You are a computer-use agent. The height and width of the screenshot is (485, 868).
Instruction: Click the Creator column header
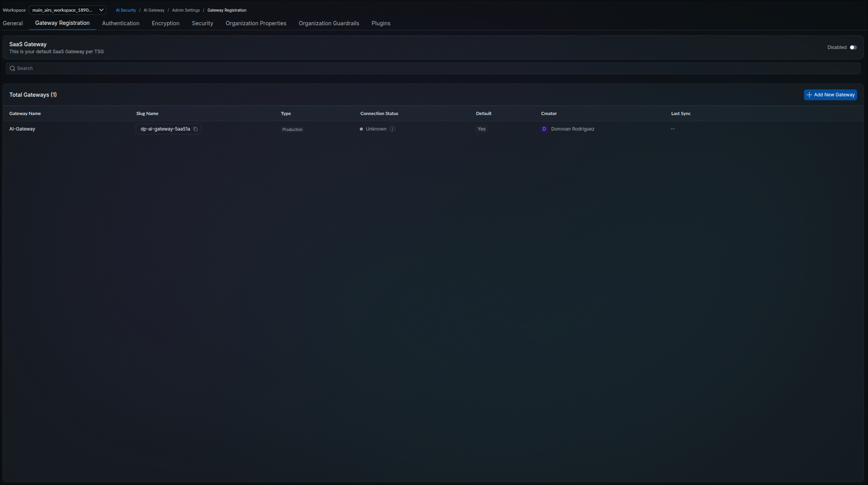tap(549, 114)
